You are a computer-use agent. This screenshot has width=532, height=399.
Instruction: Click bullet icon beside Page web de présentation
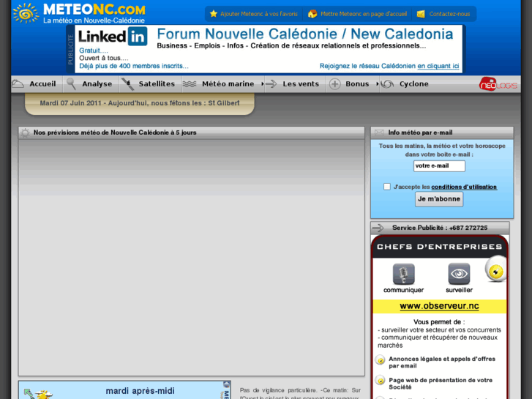[x=380, y=380]
